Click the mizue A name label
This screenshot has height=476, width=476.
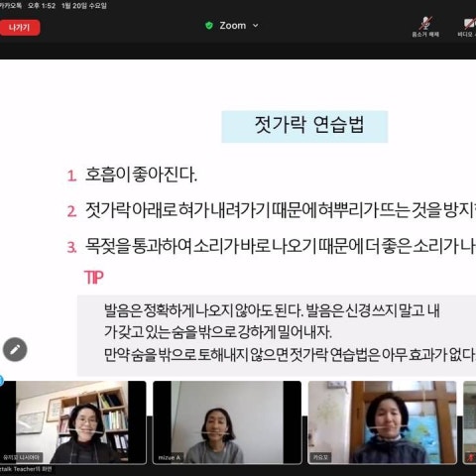(x=169, y=457)
